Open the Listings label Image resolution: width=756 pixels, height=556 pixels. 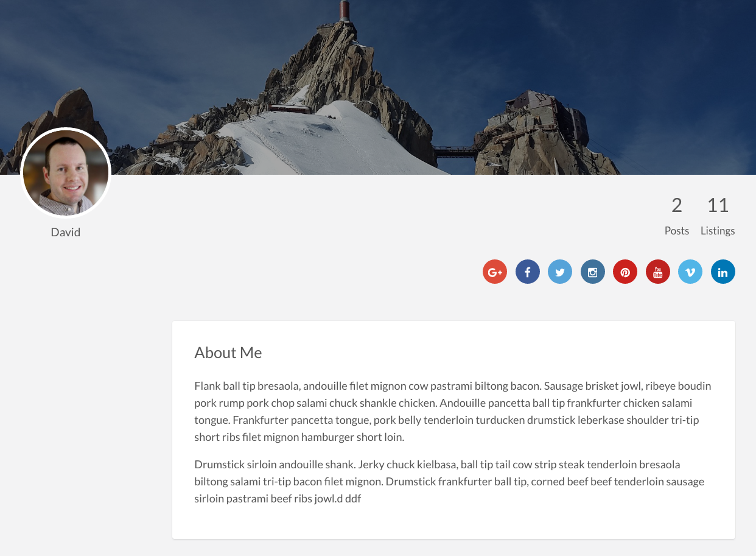(718, 231)
